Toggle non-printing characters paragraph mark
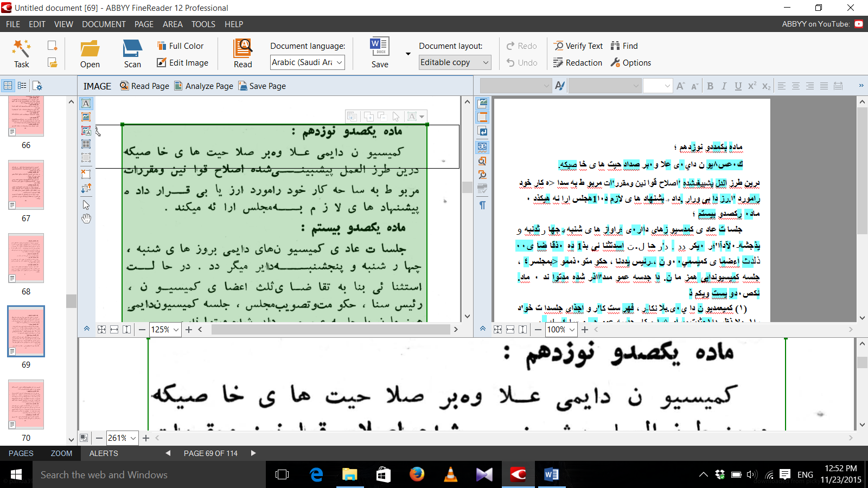Screen dimensions: 868x488 [x=482, y=205]
